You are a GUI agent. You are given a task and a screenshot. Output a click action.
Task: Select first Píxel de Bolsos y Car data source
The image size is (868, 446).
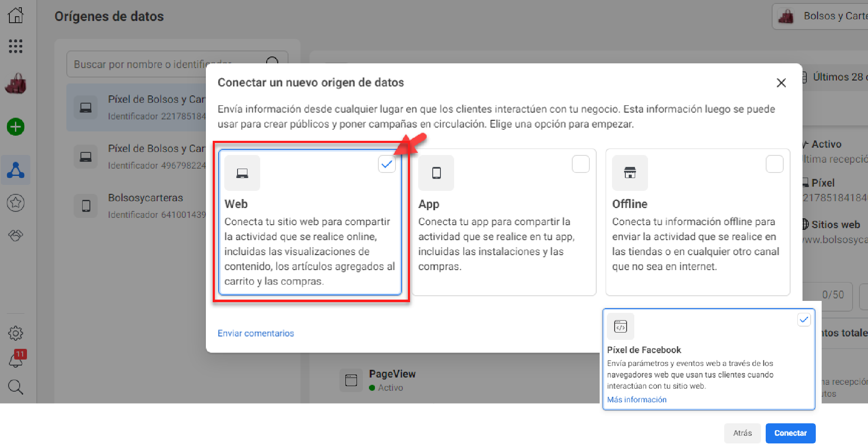click(136, 107)
